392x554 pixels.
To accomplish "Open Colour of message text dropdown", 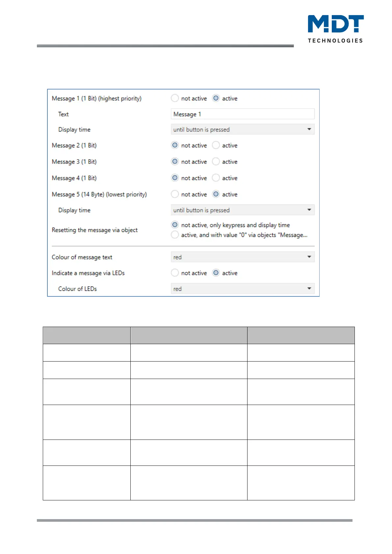I will point(243,257).
